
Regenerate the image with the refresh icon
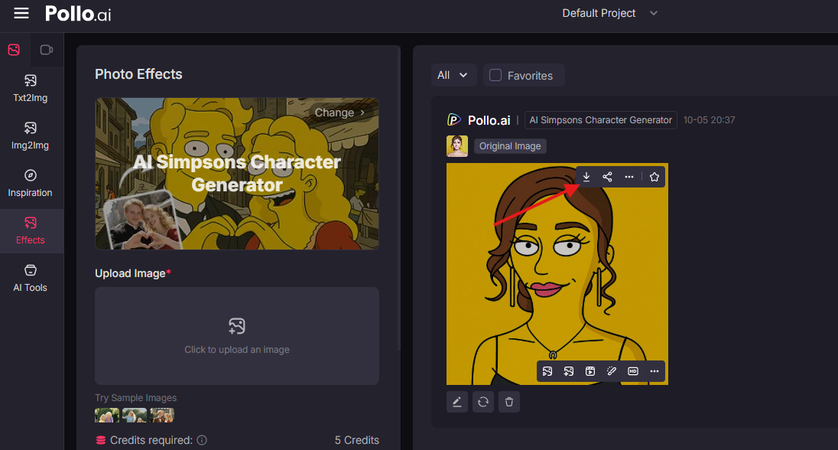pos(483,401)
